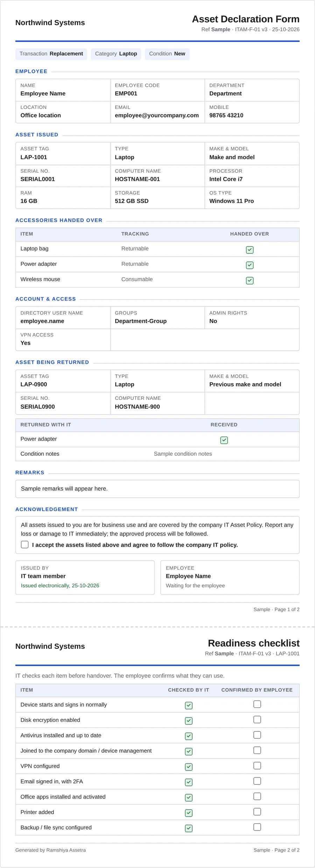This screenshot has height=868, width=315.
Task: Toggle IT check for Antivirus installed
Action: [x=189, y=736]
